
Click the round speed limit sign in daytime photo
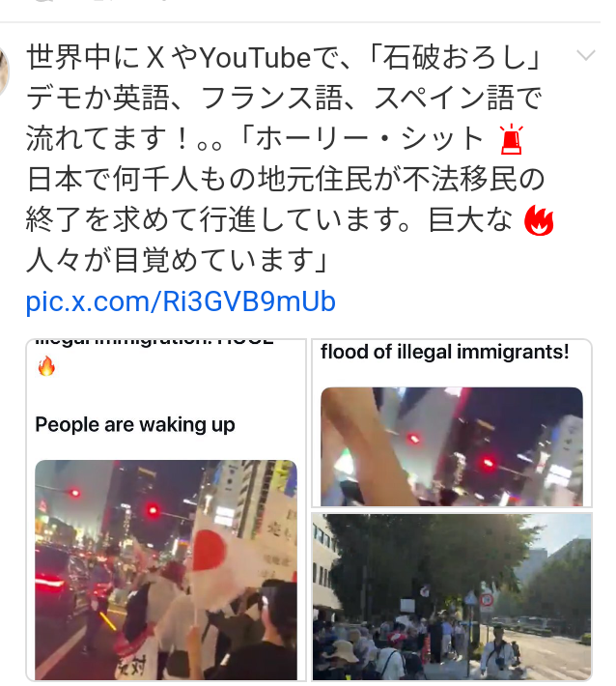point(487,600)
